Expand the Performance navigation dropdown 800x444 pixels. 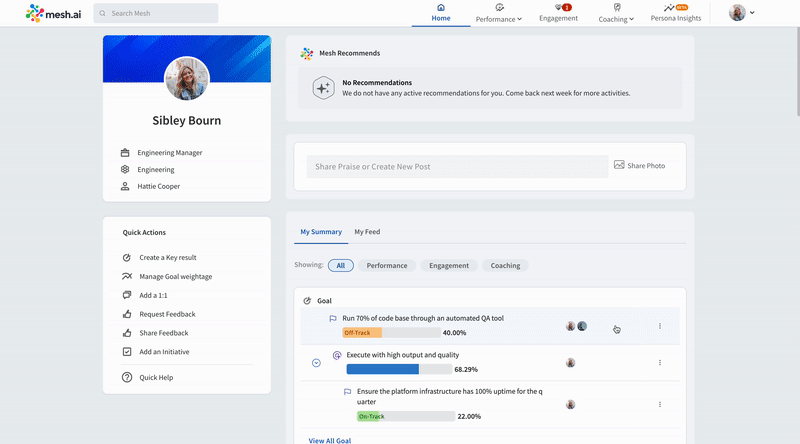click(498, 18)
